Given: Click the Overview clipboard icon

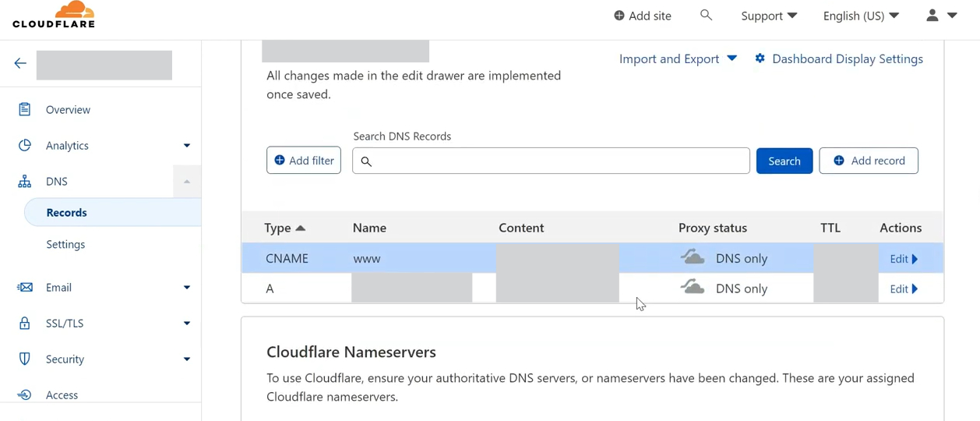Looking at the screenshot, I should 25,109.
